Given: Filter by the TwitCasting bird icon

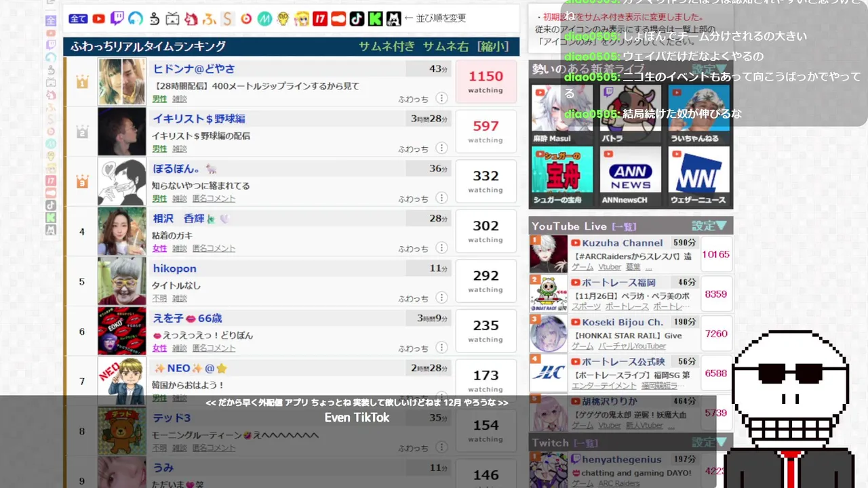Looking at the screenshot, I should pyautogui.click(x=154, y=19).
